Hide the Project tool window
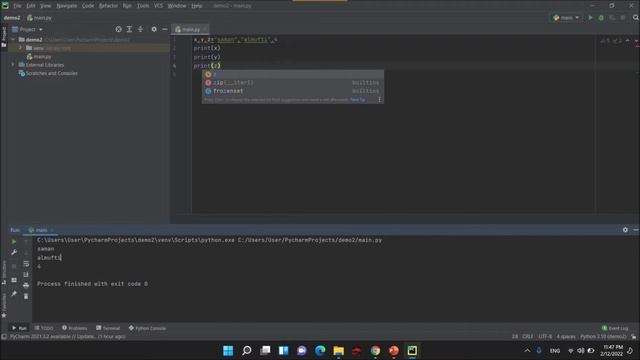The width and height of the screenshot is (640, 360). (164, 29)
